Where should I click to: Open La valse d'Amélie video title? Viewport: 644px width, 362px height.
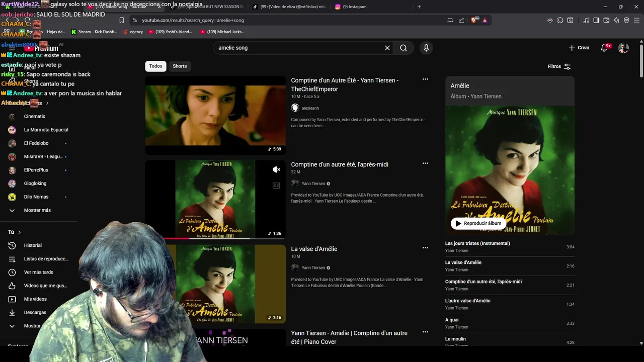coord(314,249)
